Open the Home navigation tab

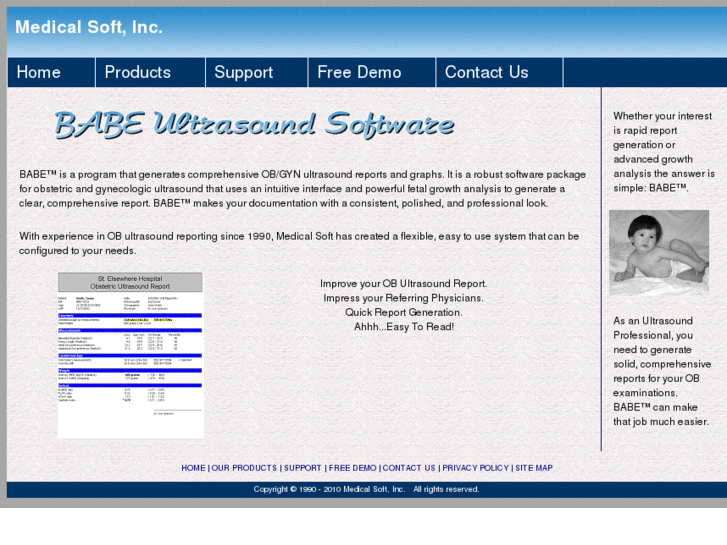tap(51, 72)
